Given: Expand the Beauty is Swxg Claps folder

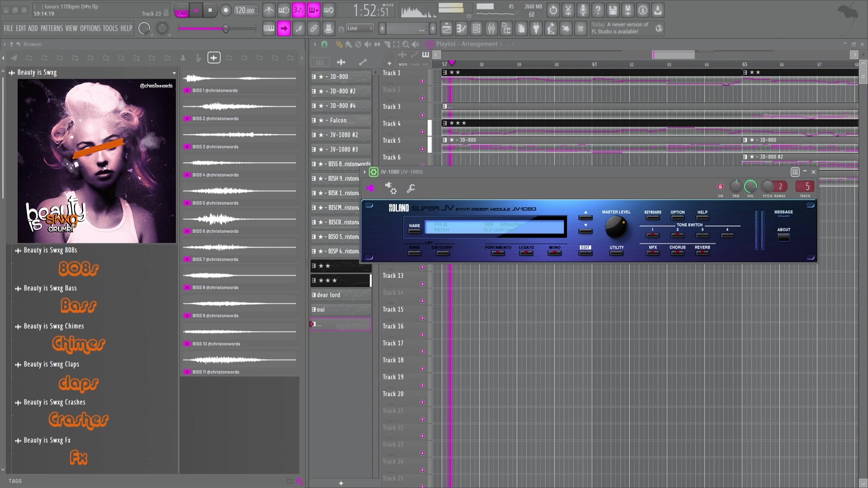Looking at the screenshot, I should (x=51, y=364).
